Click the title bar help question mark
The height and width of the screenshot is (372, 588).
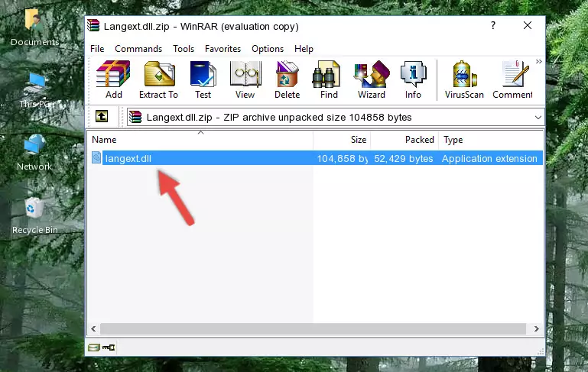click(493, 25)
